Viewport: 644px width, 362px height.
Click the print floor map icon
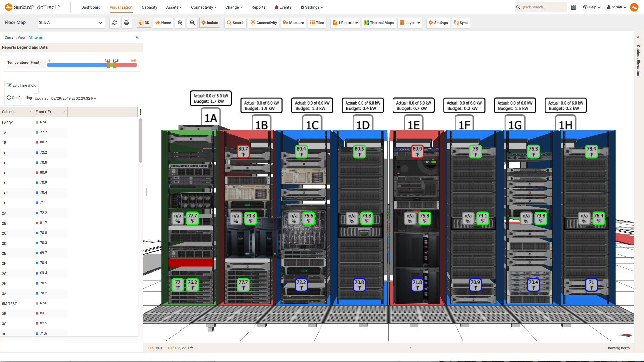pos(127,23)
